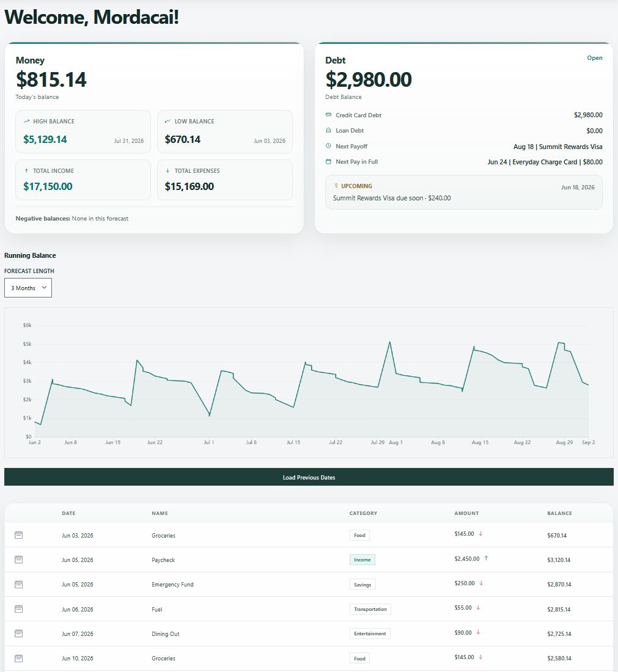Click the Total Expenses card $15,169.00
Image resolution: width=618 pixels, height=672 pixels.
[225, 180]
